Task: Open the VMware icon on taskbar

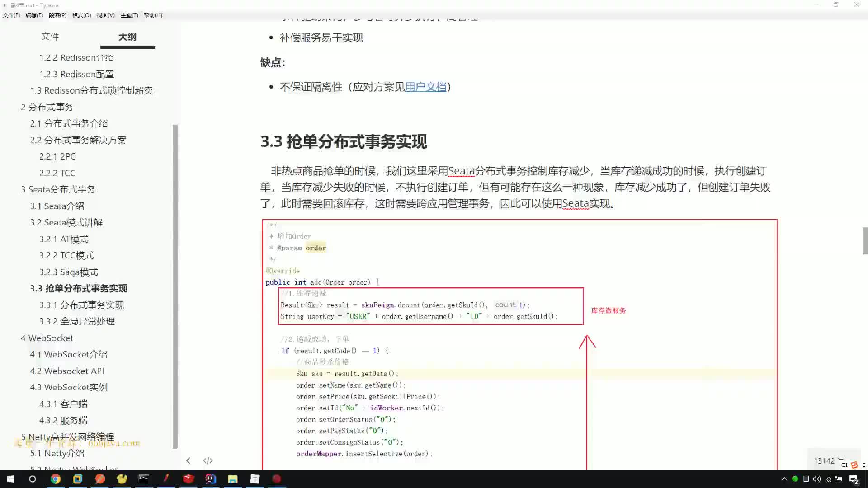Action: 78,479
